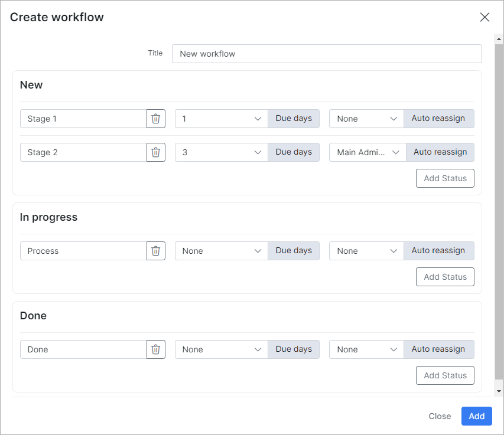Expand Stage 2 due days dropdown showing 3
The height and width of the screenshot is (435, 504).
point(222,152)
